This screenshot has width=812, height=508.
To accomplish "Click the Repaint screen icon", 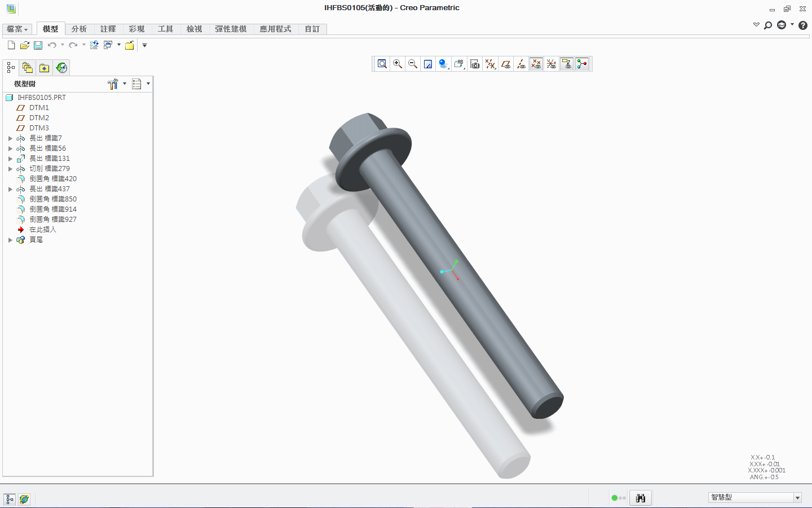I will click(x=428, y=64).
